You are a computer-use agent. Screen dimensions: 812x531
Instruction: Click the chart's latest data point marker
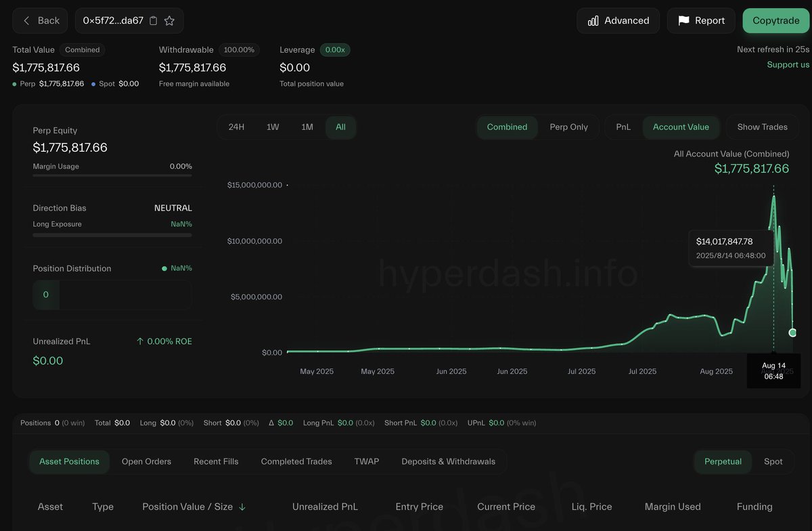coord(792,333)
